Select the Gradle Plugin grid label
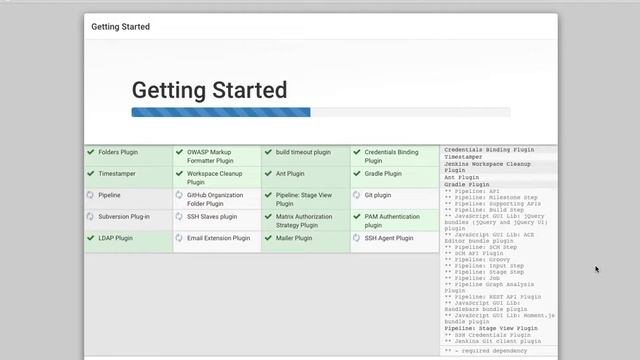This screenshot has width=640, height=360. coord(383,174)
